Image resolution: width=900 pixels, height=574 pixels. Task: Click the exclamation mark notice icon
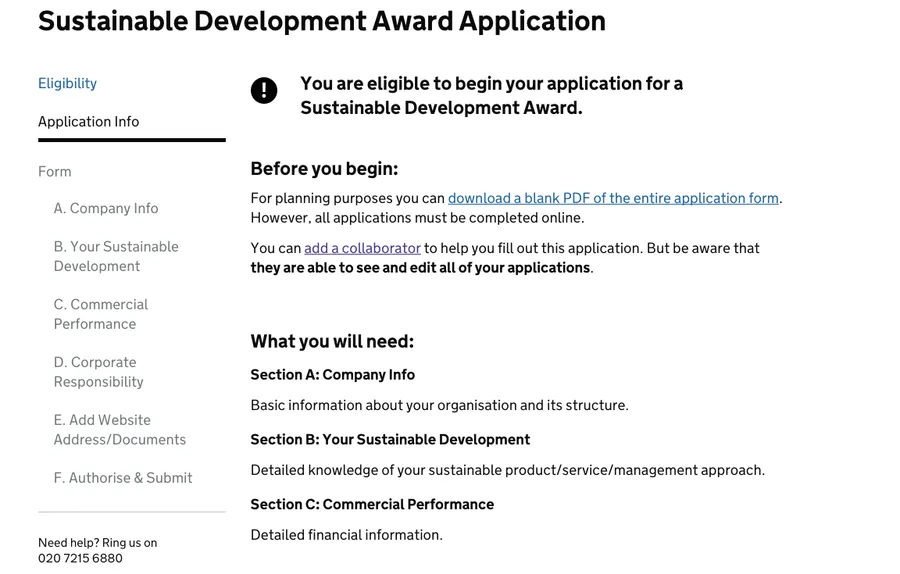[264, 91]
